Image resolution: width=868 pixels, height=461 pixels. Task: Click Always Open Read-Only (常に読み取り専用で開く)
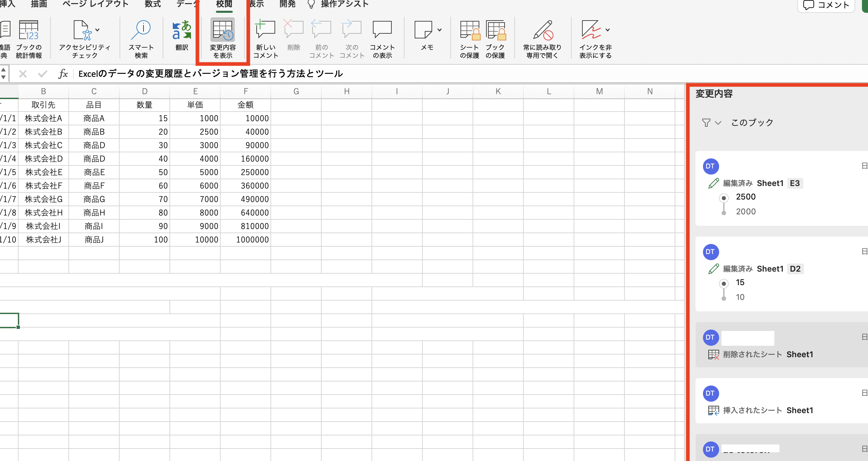542,30
